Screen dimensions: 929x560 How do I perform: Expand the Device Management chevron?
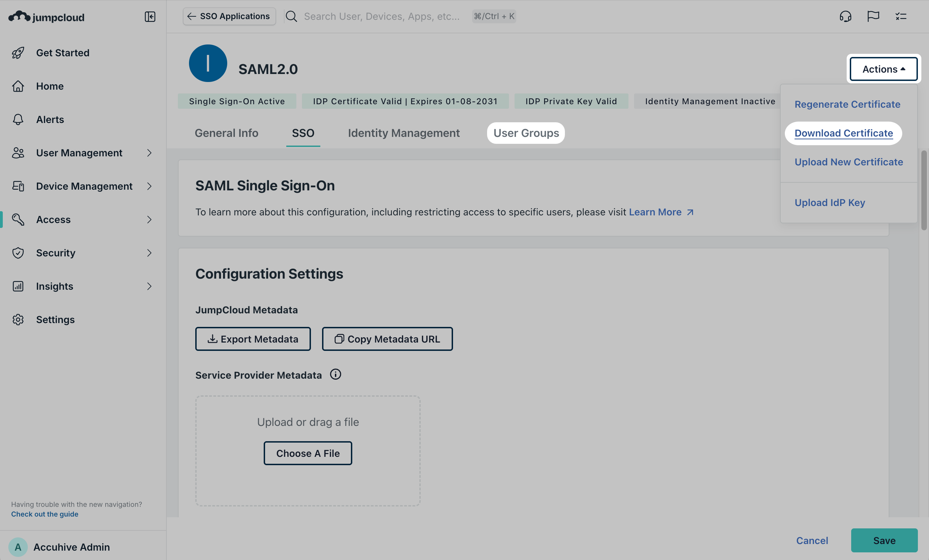point(149,186)
